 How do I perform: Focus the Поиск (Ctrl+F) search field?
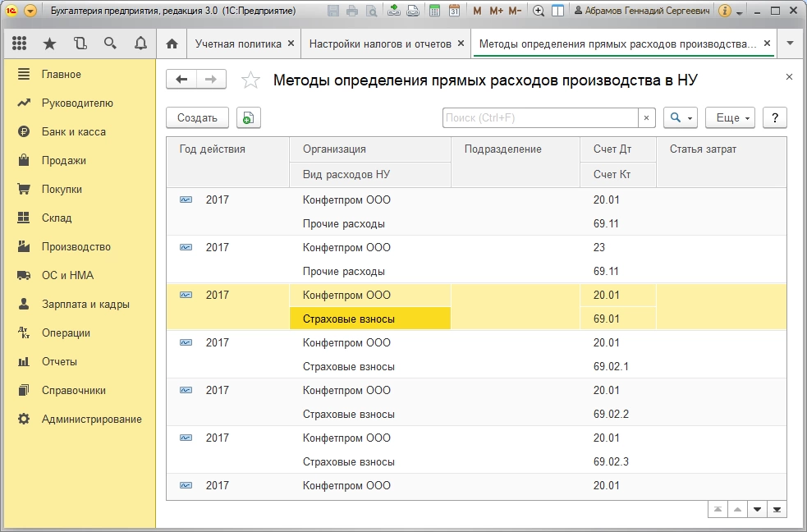coord(540,118)
